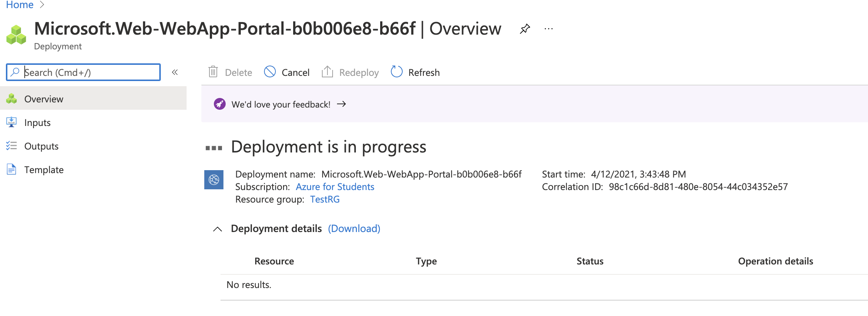Screen dimensions: 868x316
Task: Click the Cancel circle-slash icon
Action: [270, 71]
